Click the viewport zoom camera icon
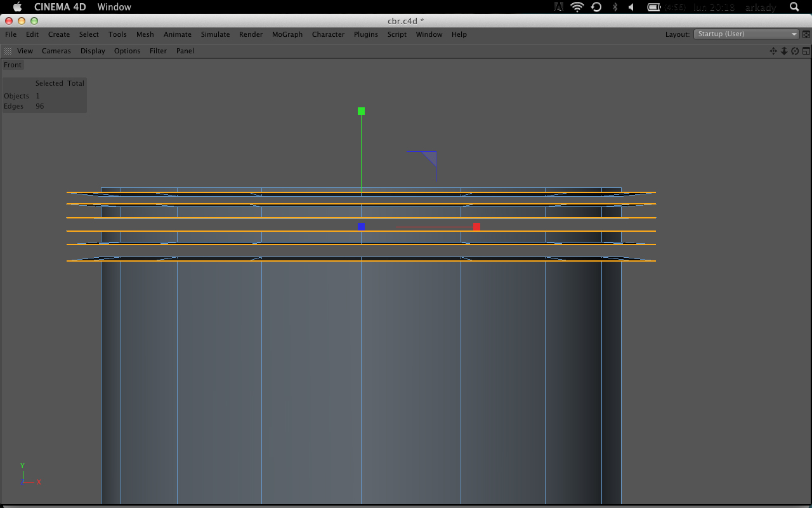The height and width of the screenshot is (508, 812). 784,51
